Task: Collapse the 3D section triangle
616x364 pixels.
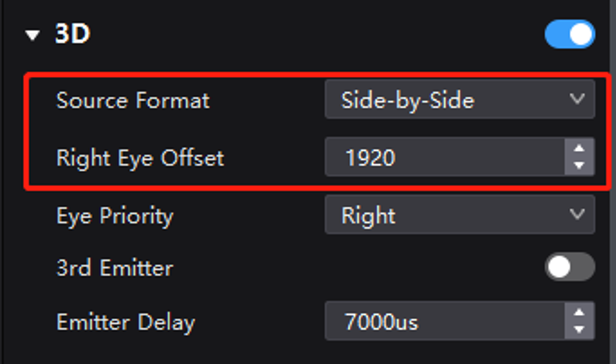Action: tap(33, 35)
